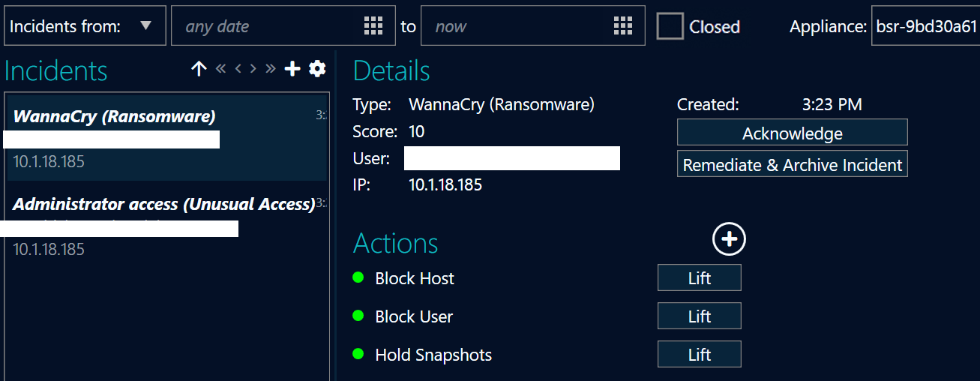The width and height of the screenshot is (980, 381).
Task: Add a new action with circled plus
Action: 729,239
